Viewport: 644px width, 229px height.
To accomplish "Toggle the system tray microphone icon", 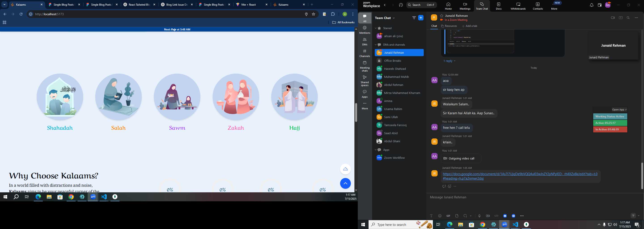I will (604, 225).
